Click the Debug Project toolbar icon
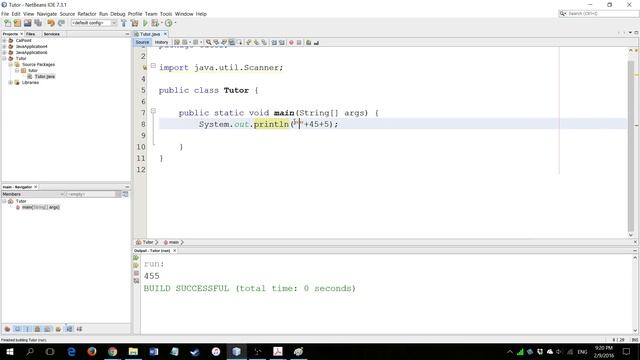The height and width of the screenshot is (360, 640). (x=155, y=23)
